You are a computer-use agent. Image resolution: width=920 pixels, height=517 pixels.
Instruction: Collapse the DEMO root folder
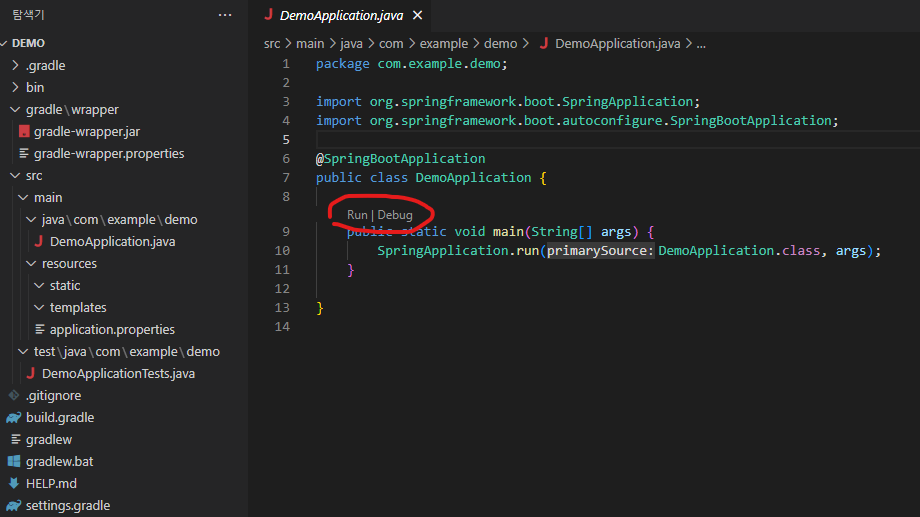coord(4,43)
